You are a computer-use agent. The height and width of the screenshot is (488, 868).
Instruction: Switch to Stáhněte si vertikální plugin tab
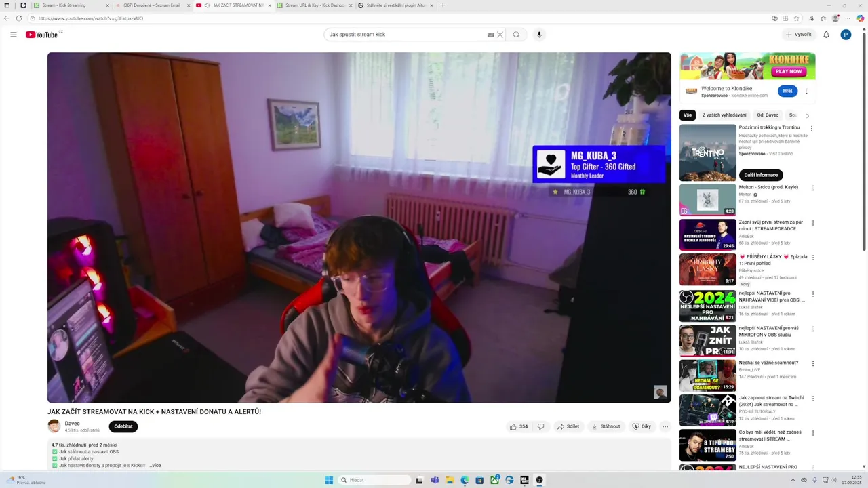396,5
